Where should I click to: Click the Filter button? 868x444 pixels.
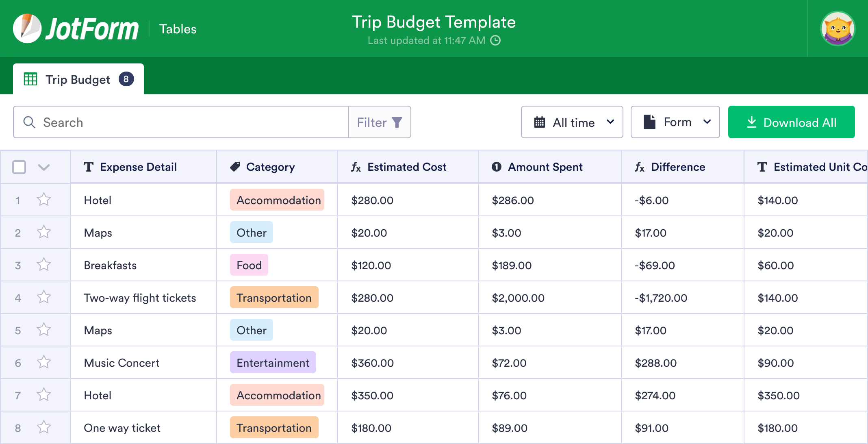coord(379,122)
